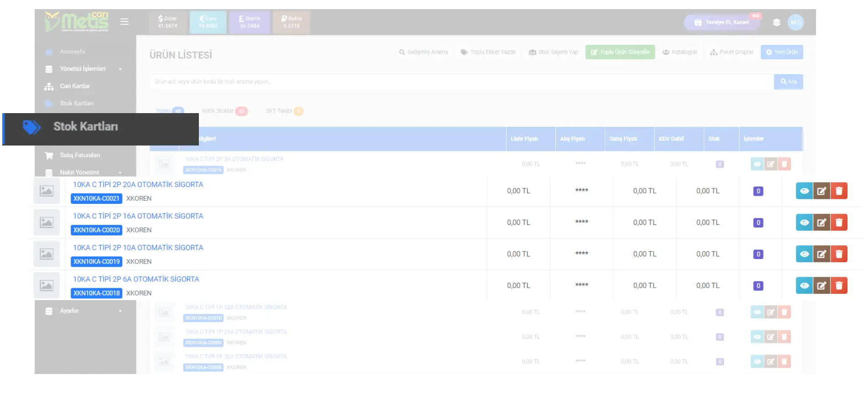The width and height of the screenshot is (868, 395).
Task: Click the Yeni Ürün button
Action: pyautogui.click(x=781, y=52)
